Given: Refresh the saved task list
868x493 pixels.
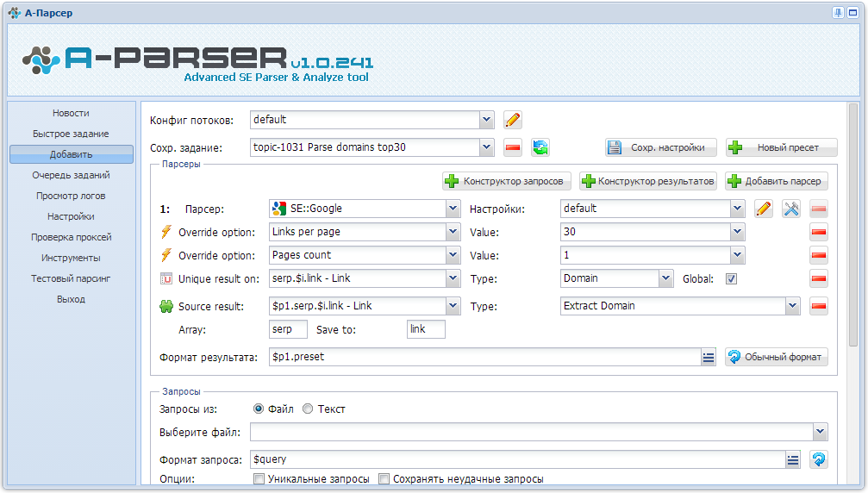Looking at the screenshot, I should click(540, 147).
